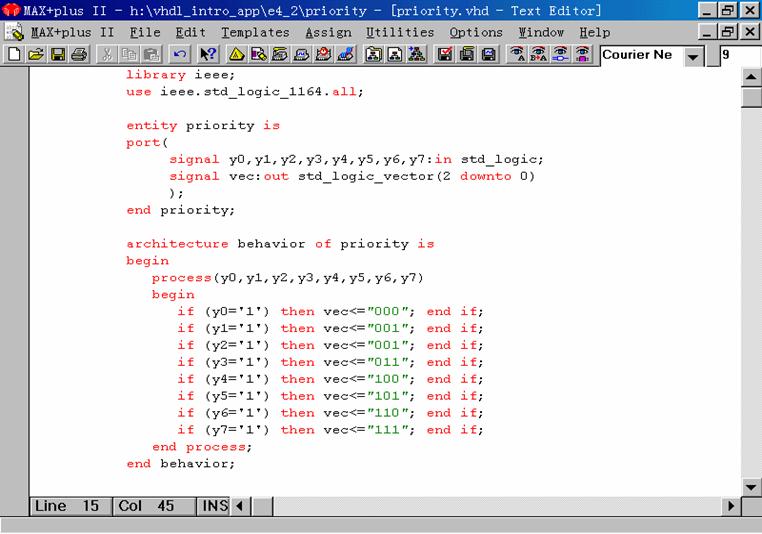Expand the Courier New font dropdown arrow

(x=693, y=56)
